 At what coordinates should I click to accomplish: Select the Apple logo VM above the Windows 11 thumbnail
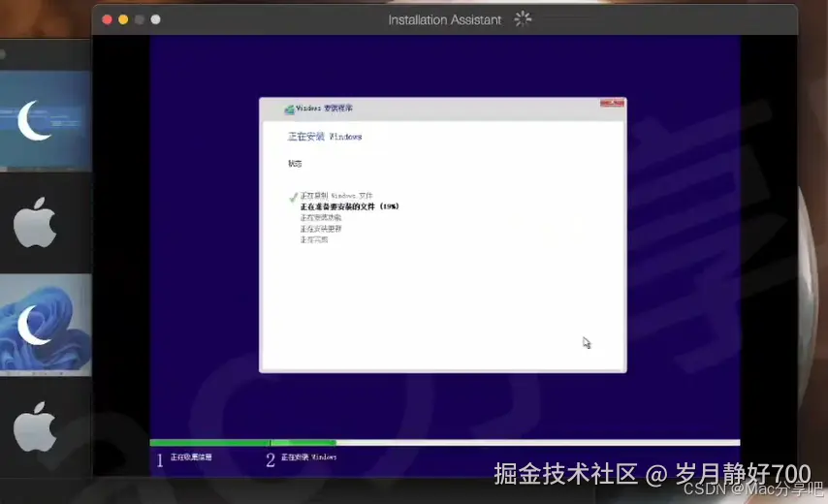pos(35,223)
